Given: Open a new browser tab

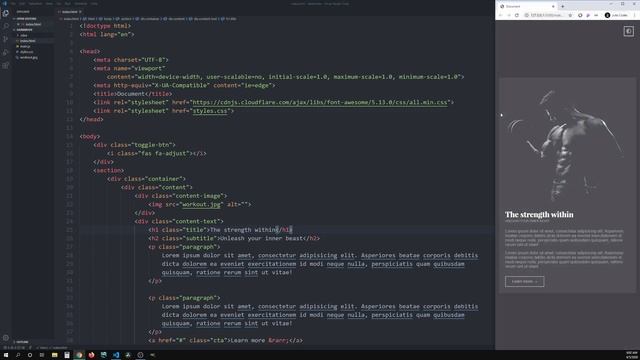Looking at the screenshot, I should pos(562,7).
